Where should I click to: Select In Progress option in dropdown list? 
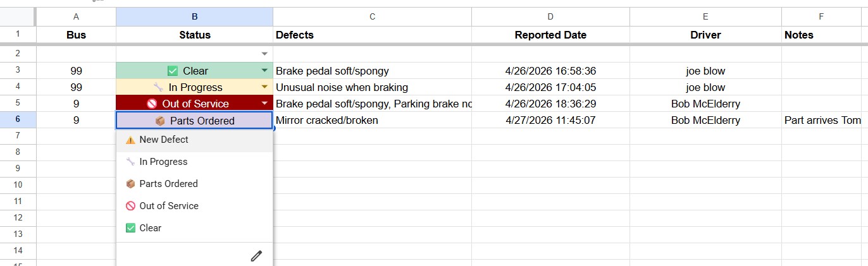(194, 162)
